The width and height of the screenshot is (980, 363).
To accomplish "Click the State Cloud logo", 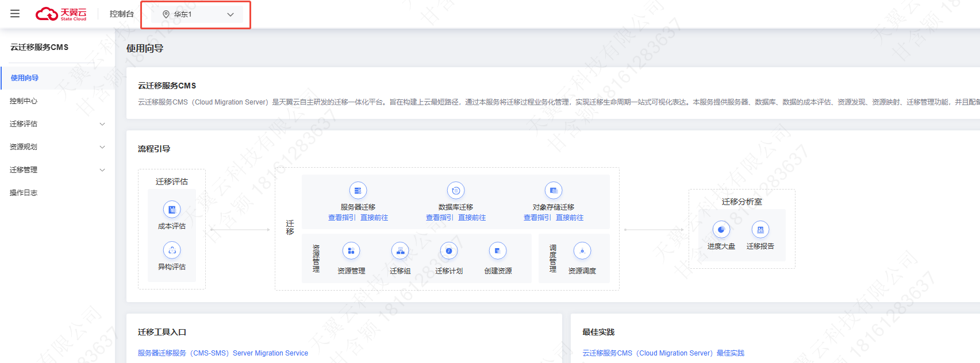I will click(x=61, y=14).
